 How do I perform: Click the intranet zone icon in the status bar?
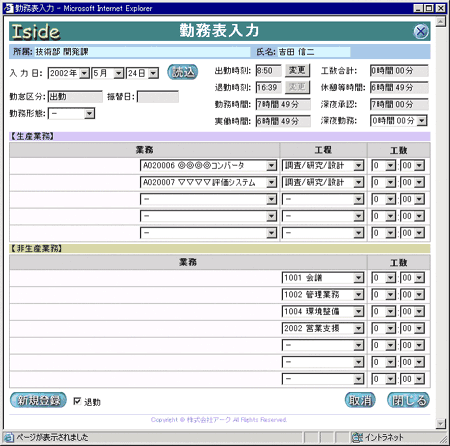pos(357,437)
